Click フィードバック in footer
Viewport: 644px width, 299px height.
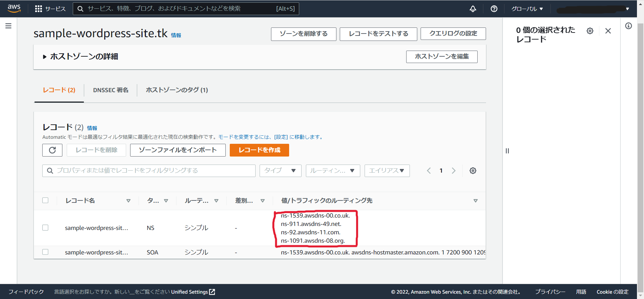point(26,292)
